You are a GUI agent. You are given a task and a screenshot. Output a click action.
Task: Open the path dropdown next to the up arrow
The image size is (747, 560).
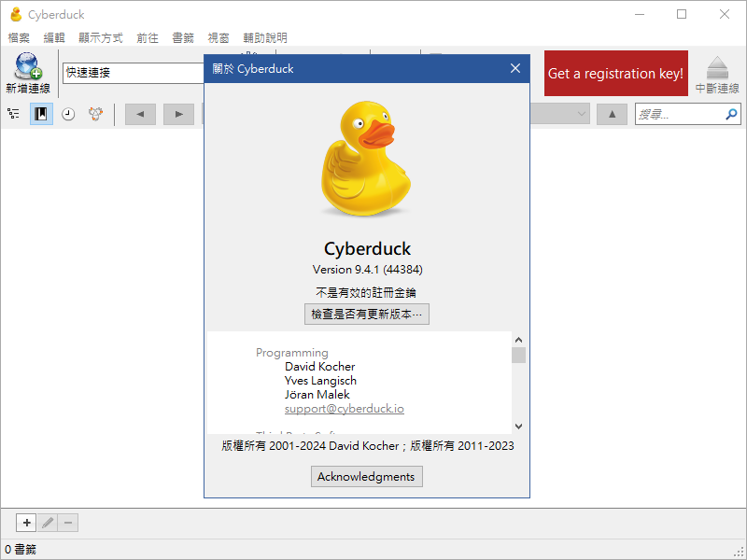[581, 114]
